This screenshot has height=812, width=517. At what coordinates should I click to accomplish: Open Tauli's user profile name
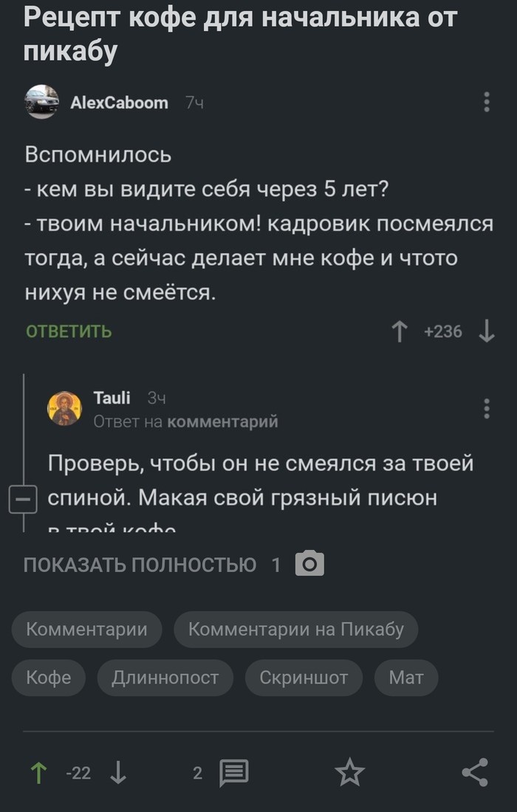pyautogui.click(x=112, y=399)
